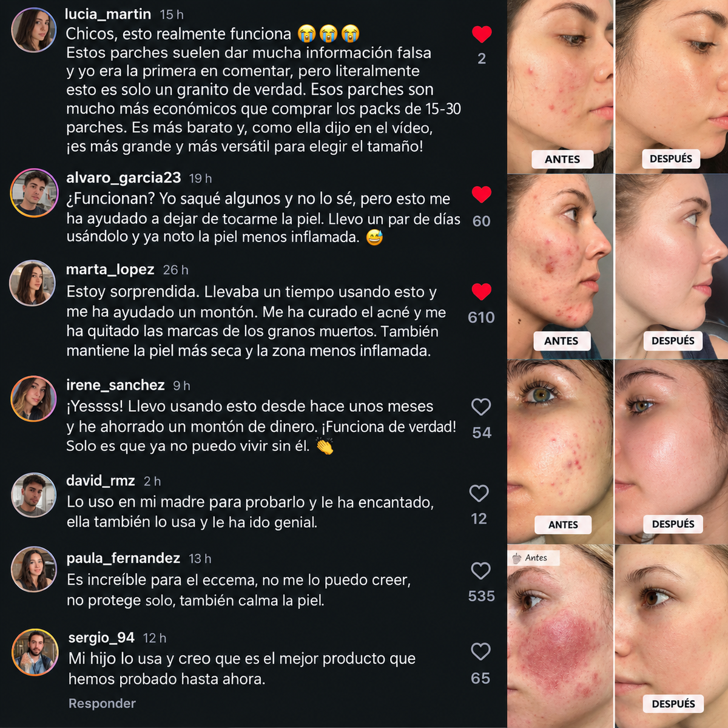View alvaro_garcia23's avatar
The image size is (728, 728).
(33, 192)
